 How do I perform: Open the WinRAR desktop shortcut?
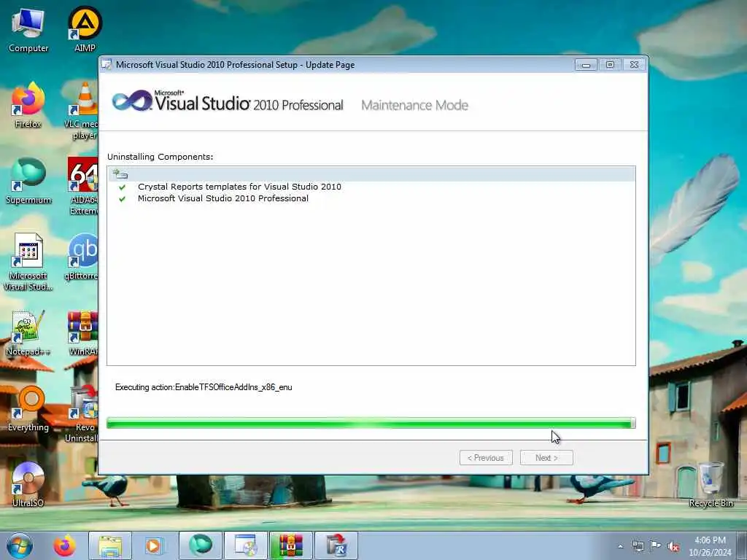(83, 333)
